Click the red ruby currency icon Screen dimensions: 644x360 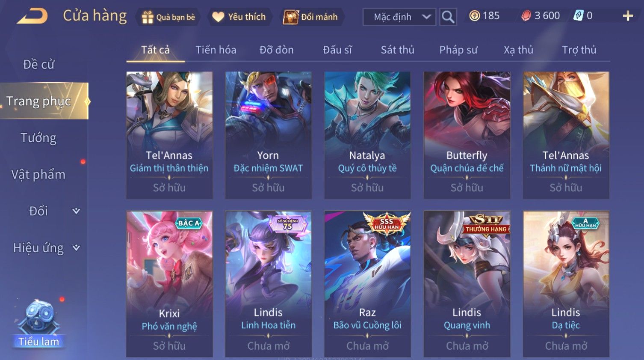coord(526,16)
